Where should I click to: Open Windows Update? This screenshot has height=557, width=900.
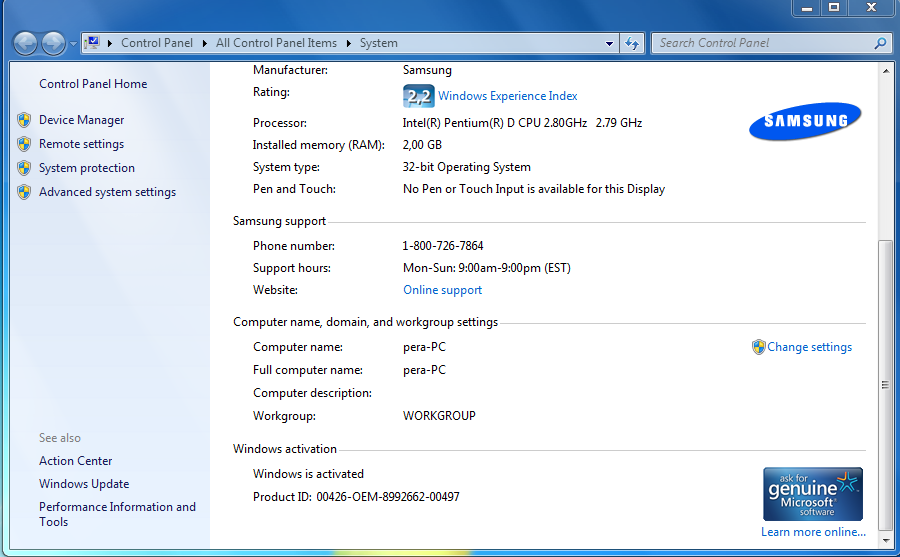[84, 484]
